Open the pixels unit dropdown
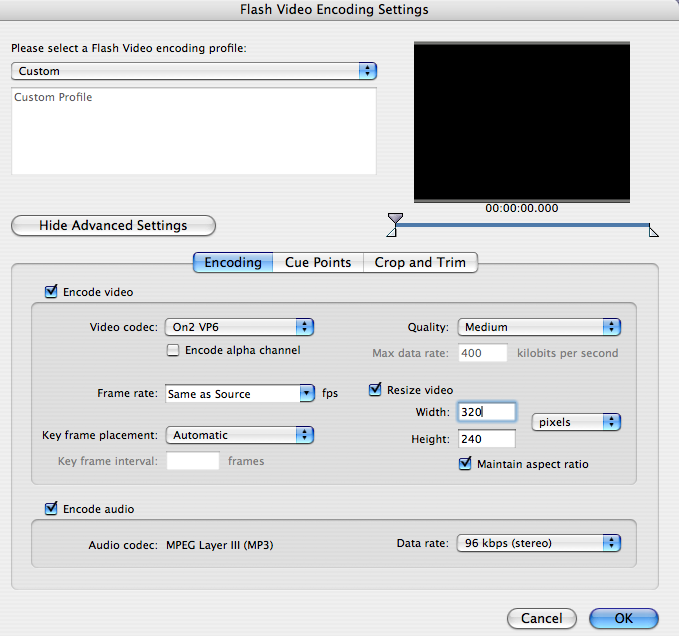The width and height of the screenshot is (679, 636). [576, 422]
